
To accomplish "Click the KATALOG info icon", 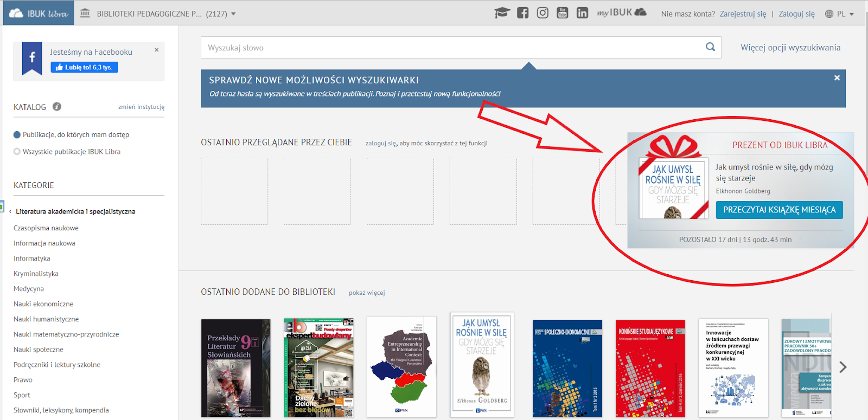I will point(57,107).
